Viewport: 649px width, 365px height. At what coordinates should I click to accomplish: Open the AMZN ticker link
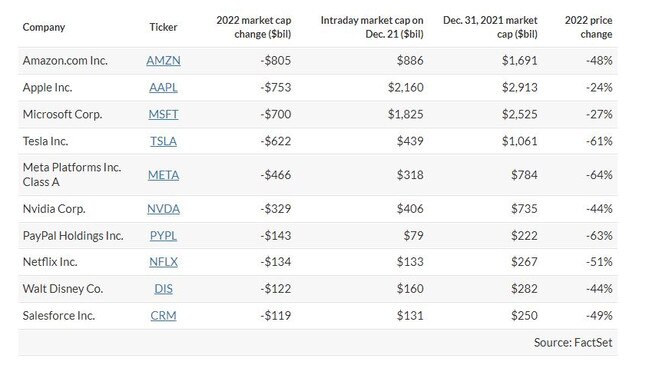pos(163,61)
